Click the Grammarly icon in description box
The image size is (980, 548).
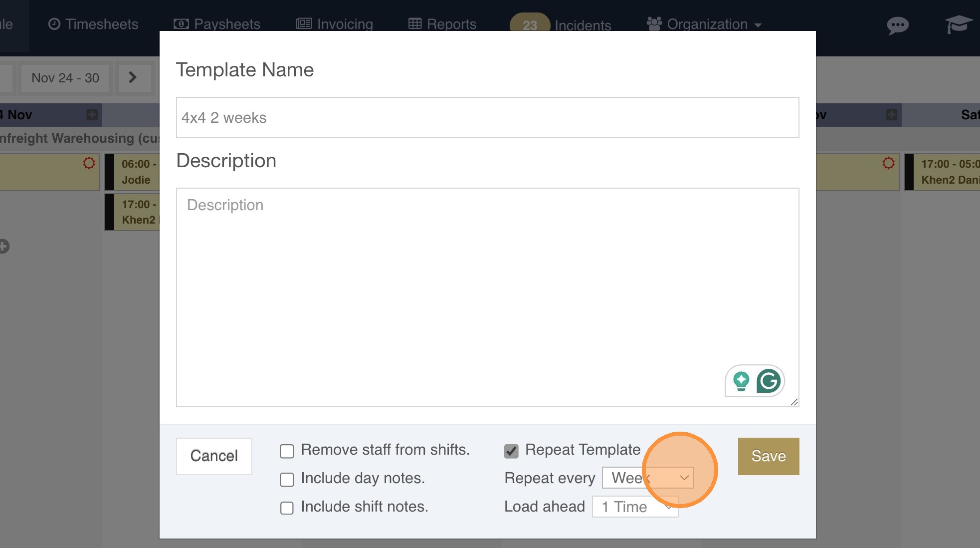769,381
